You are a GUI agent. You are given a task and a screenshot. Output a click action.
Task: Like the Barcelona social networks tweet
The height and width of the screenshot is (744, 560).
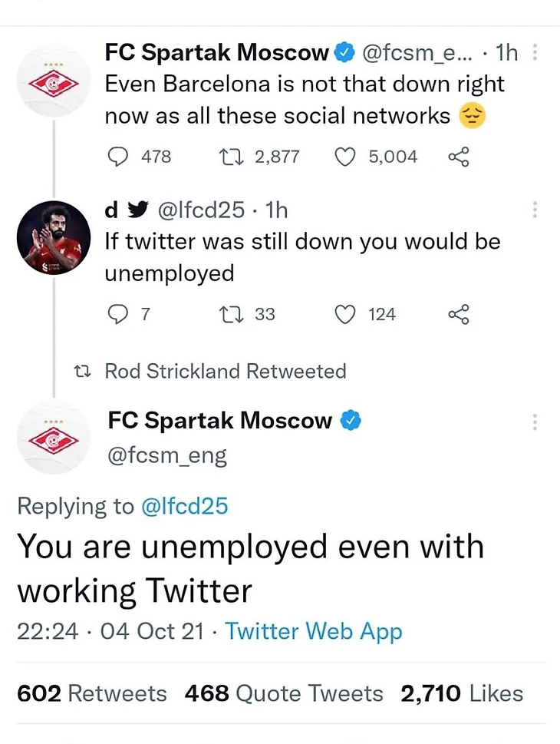pos(347,157)
